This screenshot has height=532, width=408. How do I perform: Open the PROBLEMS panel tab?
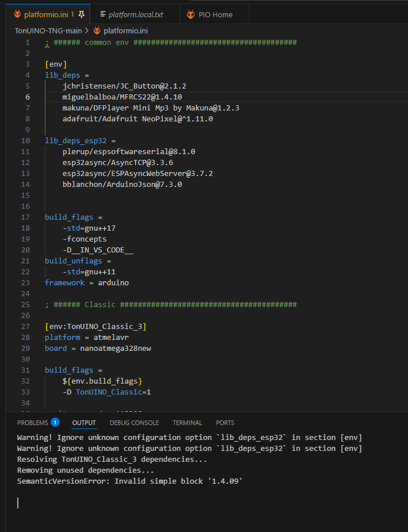point(33,423)
